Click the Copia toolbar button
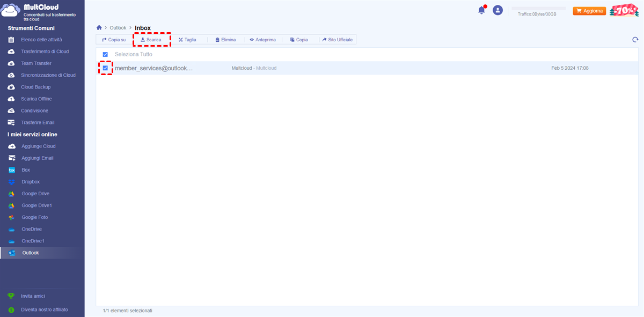The image size is (644, 317). tap(299, 40)
